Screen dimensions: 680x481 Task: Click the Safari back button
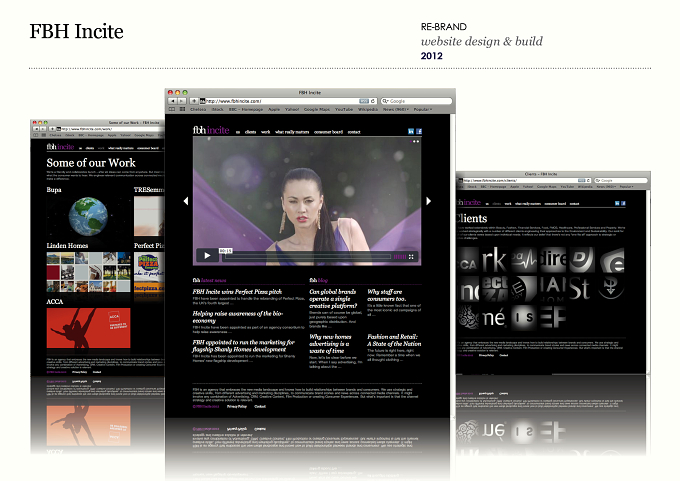173,101
